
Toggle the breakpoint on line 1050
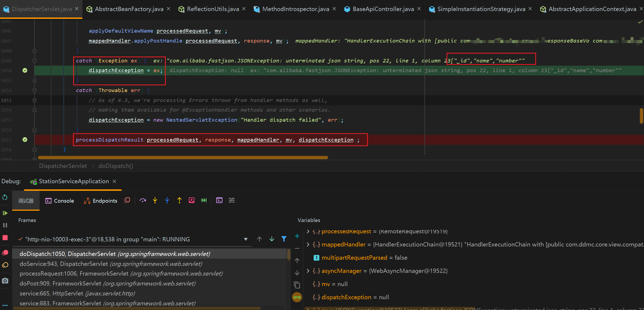[x=25, y=71]
